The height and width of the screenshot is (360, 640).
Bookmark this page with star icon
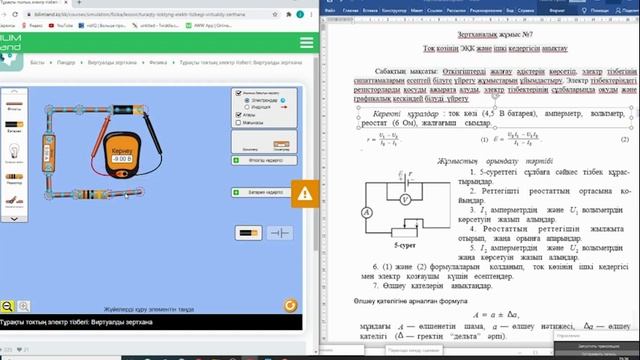[x=275, y=14]
